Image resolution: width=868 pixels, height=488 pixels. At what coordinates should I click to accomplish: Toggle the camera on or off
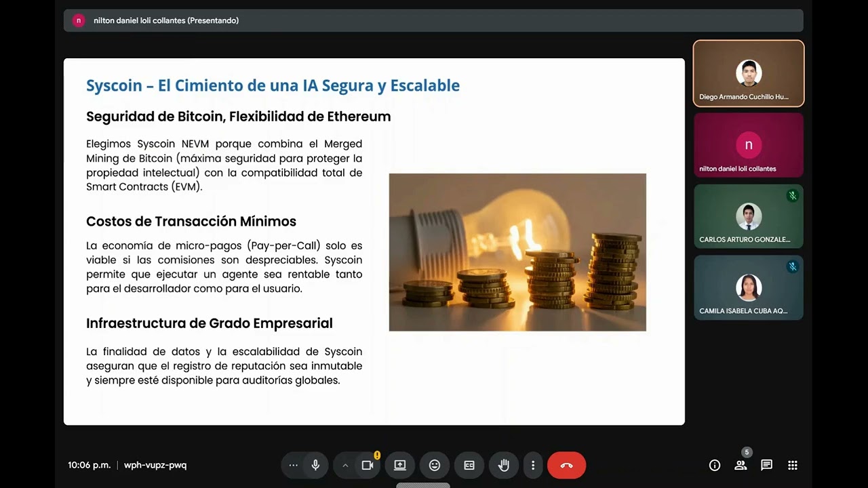tap(368, 466)
